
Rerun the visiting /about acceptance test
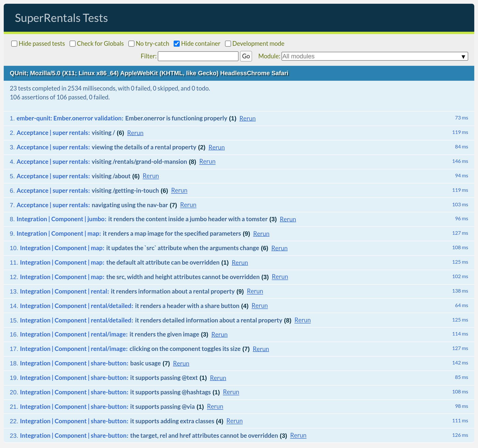point(151,176)
